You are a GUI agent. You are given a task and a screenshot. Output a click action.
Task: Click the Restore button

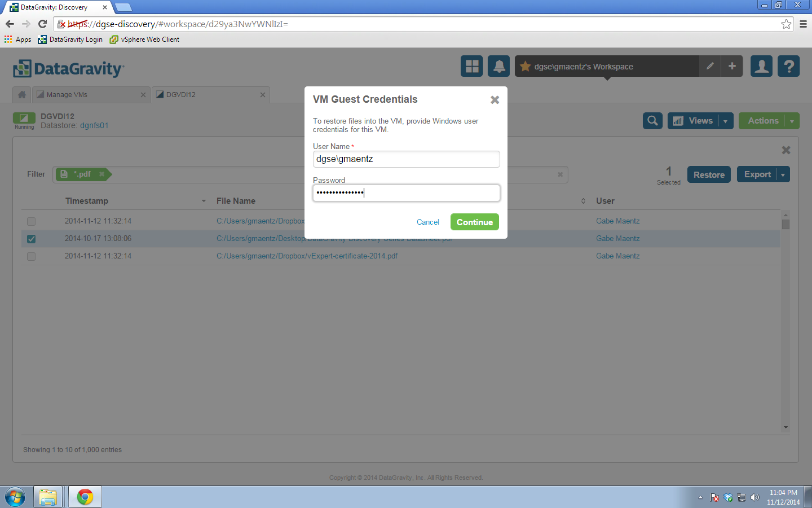point(709,175)
